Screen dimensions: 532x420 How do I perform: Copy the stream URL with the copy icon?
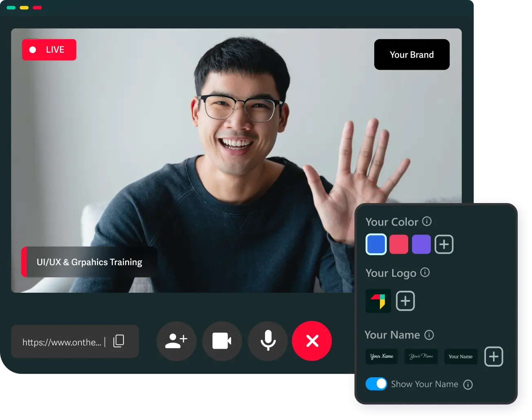pyautogui.click(x=119, y=341)
